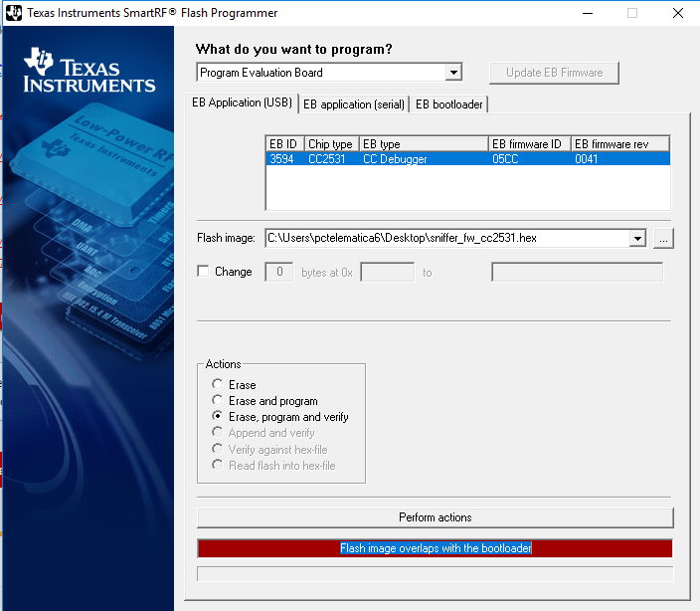Click the Chip type column header

332,144
